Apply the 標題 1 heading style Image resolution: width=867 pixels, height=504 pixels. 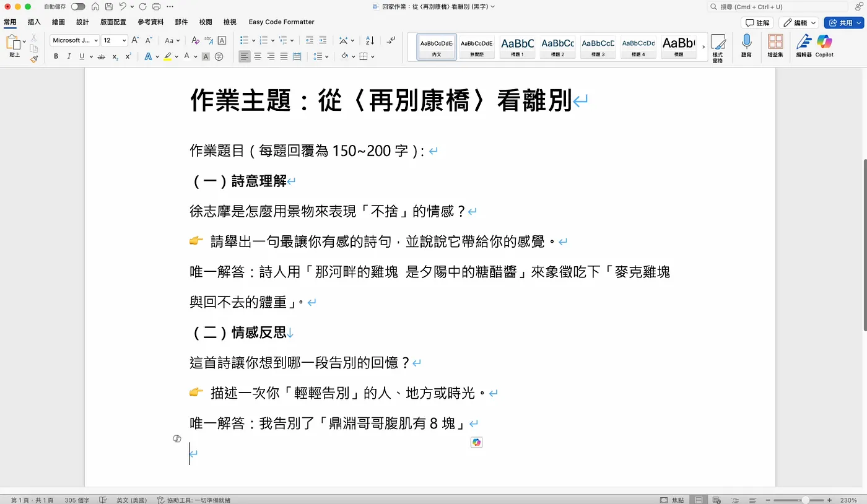coord(517,46)
